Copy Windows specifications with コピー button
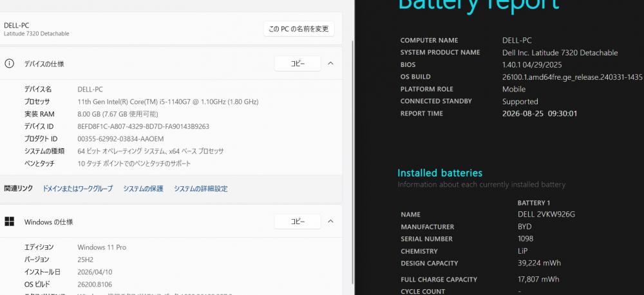 tap(298, 222)
